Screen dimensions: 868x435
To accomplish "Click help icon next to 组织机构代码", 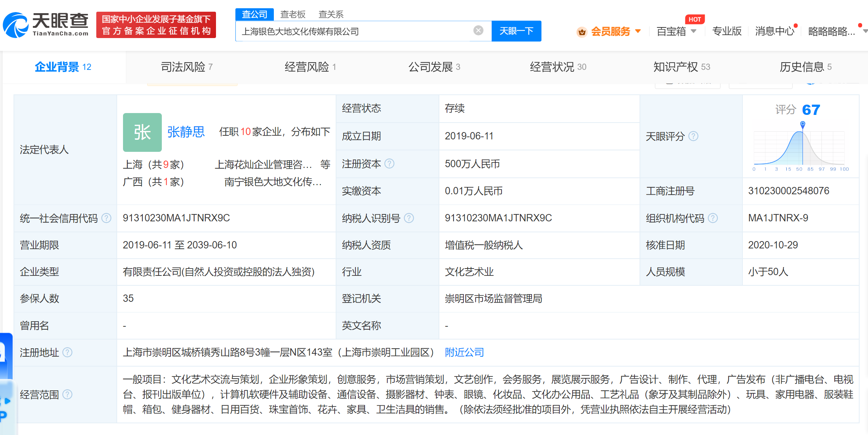I will click(712, 218).
